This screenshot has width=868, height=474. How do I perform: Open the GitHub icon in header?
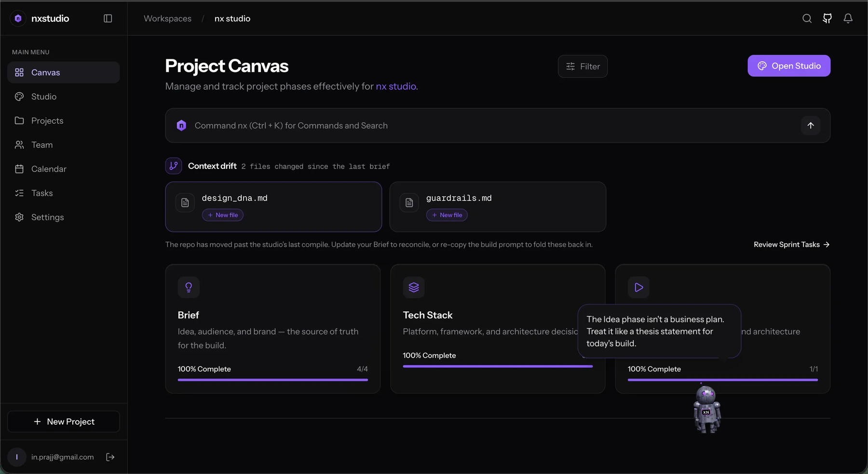point(827,18)
